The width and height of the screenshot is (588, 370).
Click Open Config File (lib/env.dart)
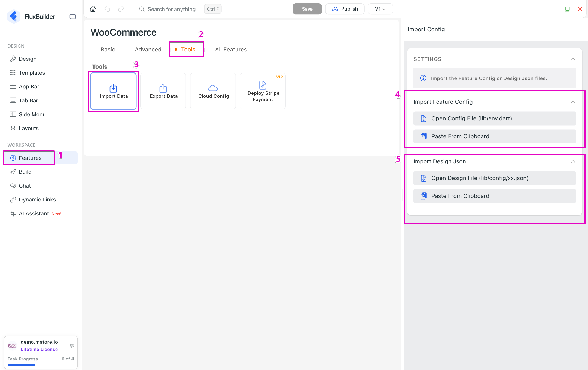495,118
